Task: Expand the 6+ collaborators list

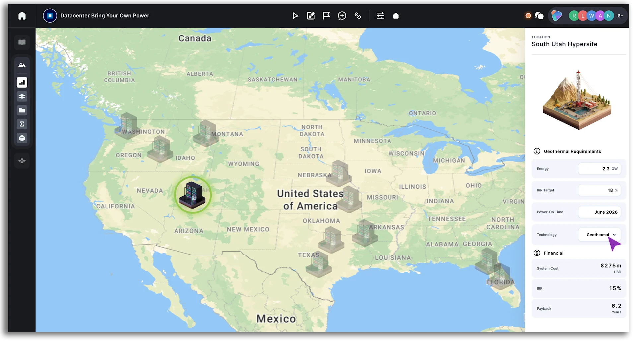Action: [620, 16]
